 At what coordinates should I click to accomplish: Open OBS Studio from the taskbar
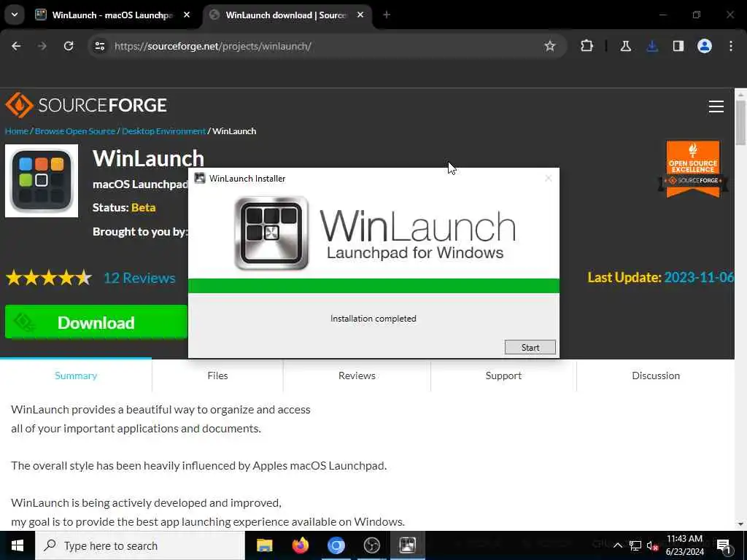click(371, 545)
